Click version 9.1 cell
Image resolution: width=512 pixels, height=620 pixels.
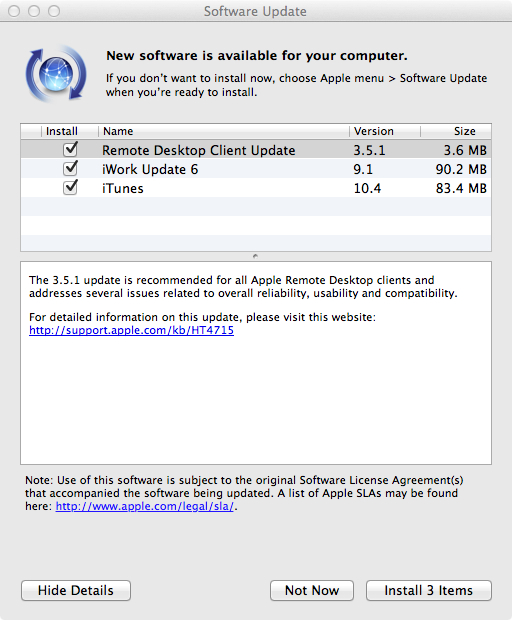click(x=363, y=169)
